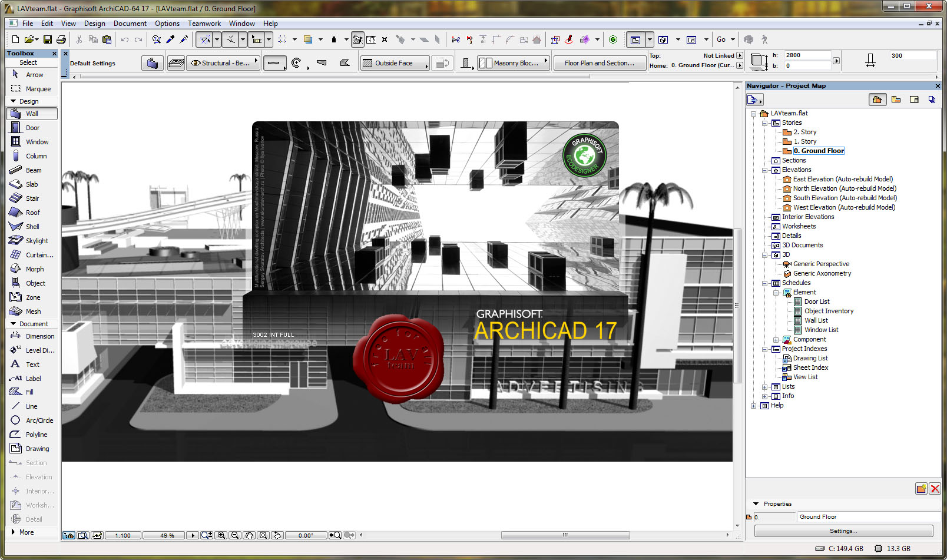947x560 pixels.
Task: Click the Fit in Window icon
Action: pos(263,535)
